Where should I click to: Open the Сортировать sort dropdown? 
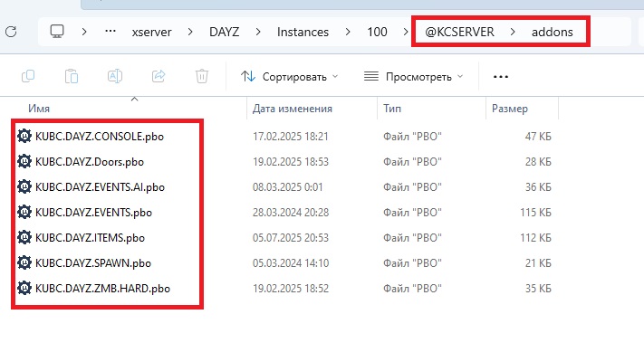point(290,77)
